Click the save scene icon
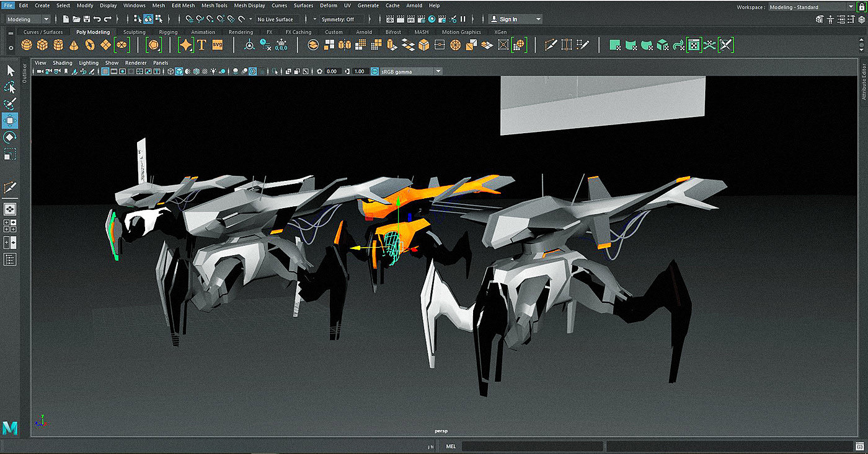 click(87, 19)
